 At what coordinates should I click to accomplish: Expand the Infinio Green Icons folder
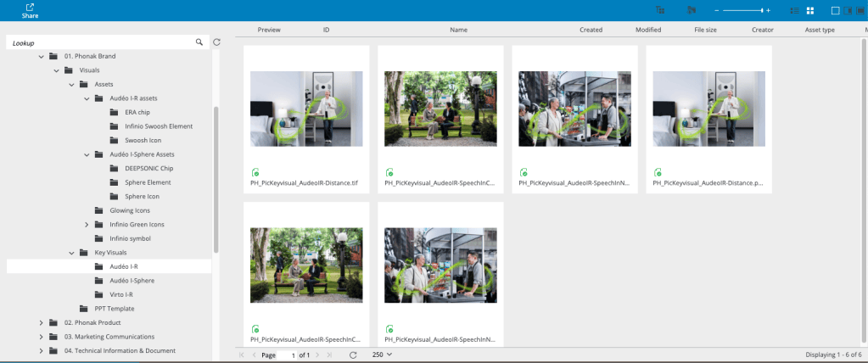[x=87, y=225]
